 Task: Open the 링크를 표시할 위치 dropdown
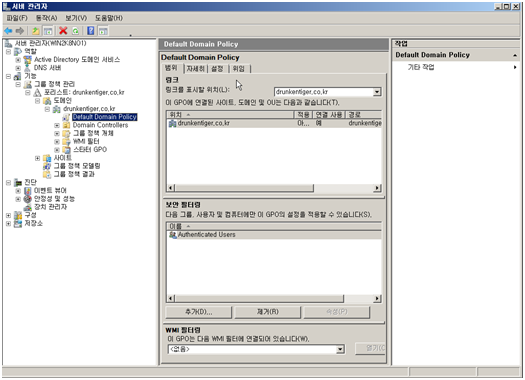[x=377, y=92]
